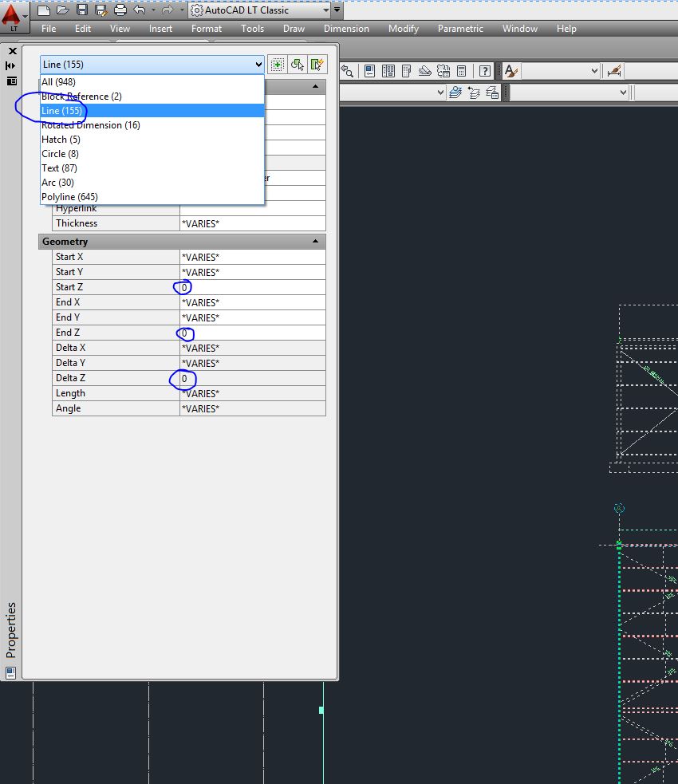Open the Tool Palettes window icon

point(407,71)
